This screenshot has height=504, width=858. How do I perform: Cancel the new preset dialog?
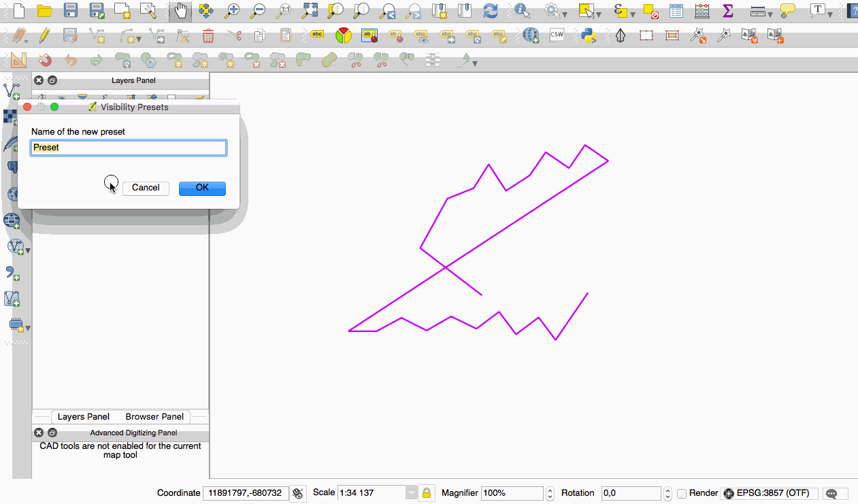click(x=146, y=188)
